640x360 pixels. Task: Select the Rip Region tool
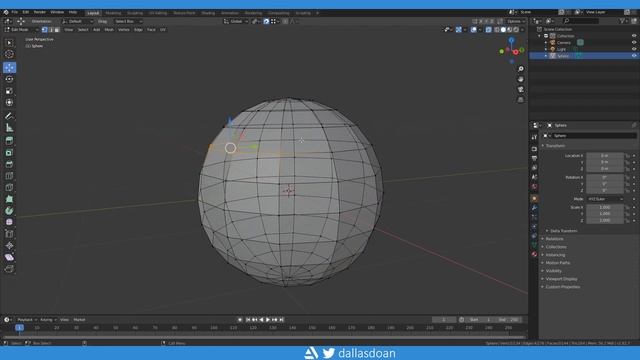(9, 269)
